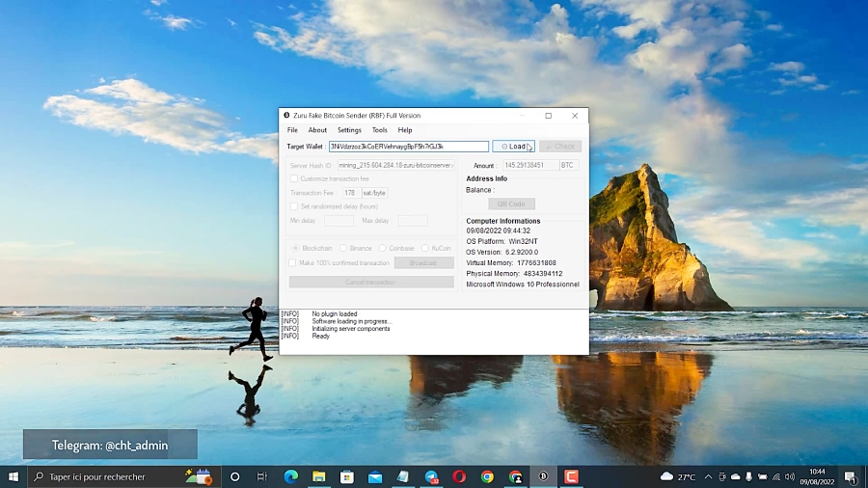Click into the Target Wallet field
Screen dimensions: 868x488
click(x=408, y=147)
